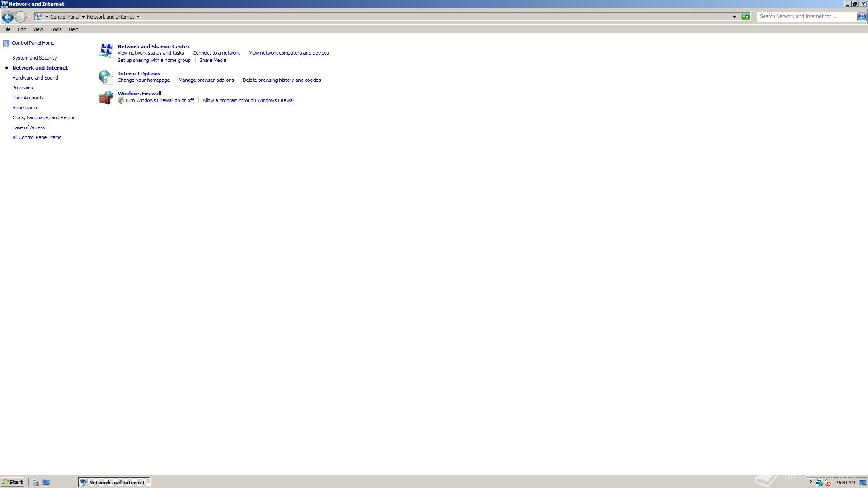Click Network and Internet taskbar button
The height and width of the screenshot is (488, 868).
click(x=114, y=482)
